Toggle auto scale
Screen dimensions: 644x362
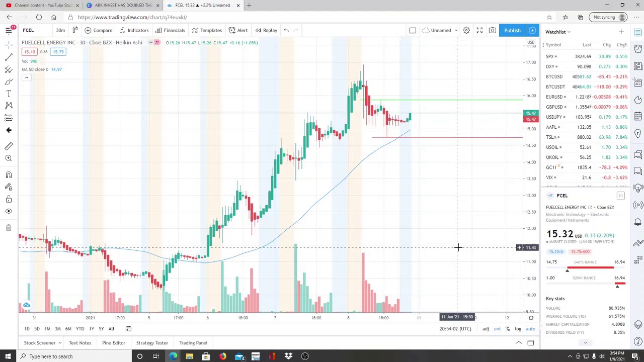(x=530, y=329)
